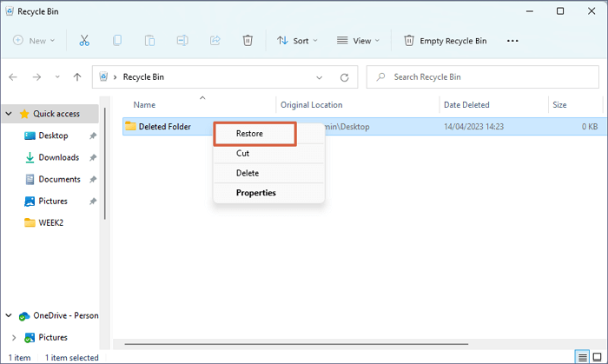The image size is (608, 364).
Task: Select Properties in the context menu
Action: [256, 193]
